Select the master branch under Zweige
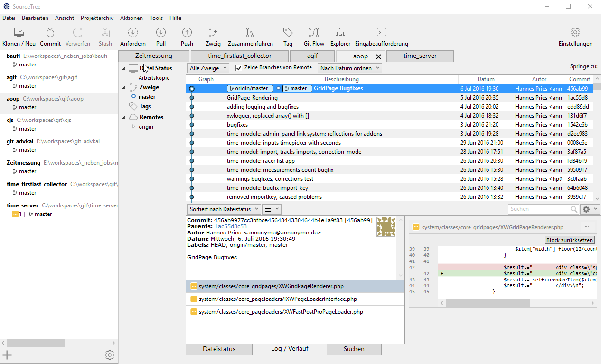601x364 pixels. pos(147,97)
